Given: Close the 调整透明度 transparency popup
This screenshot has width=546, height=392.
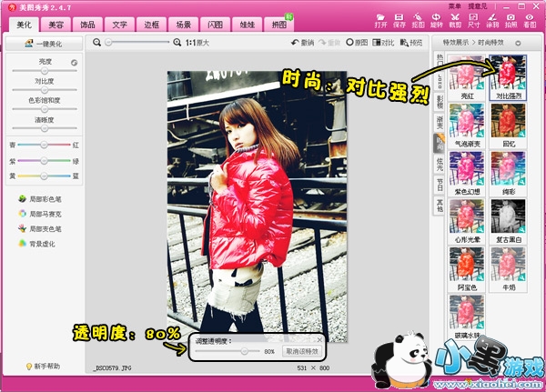Looking at the screenshot, I should [x=319, y=340].
